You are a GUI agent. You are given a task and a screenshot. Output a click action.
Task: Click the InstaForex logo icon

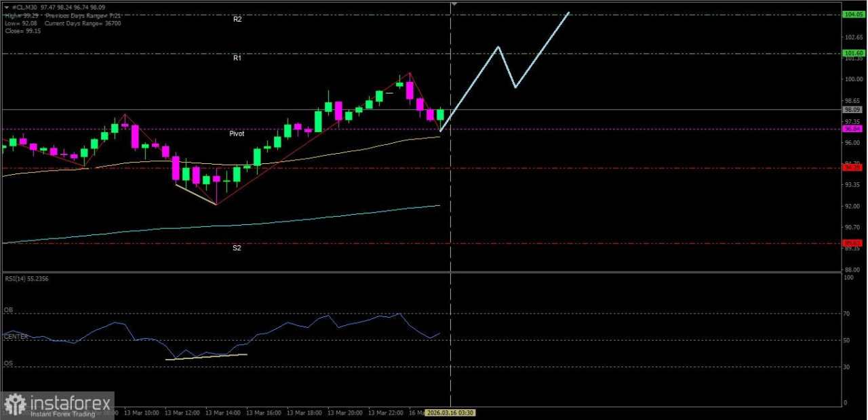tap(15, 404)
